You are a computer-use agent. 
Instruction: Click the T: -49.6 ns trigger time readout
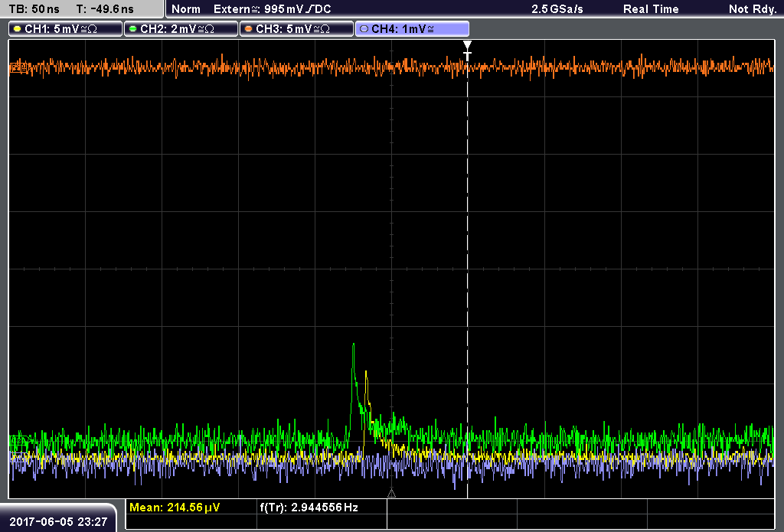(x=105, y=9)
